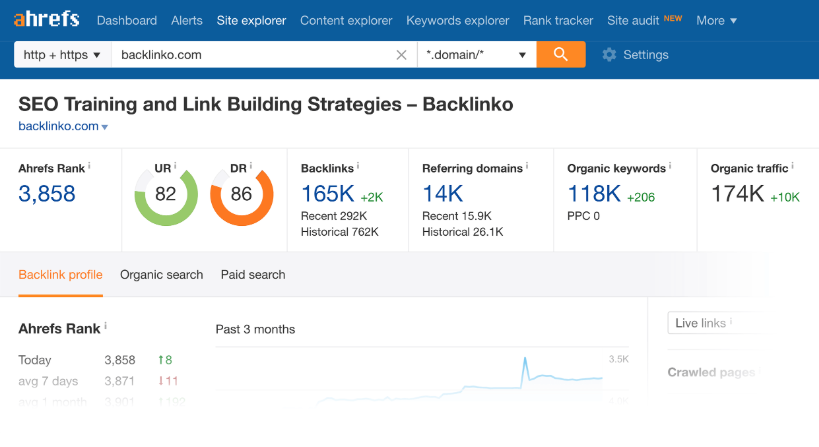
Task: Open Keywords explorer
Action: (x=458, y=20)
